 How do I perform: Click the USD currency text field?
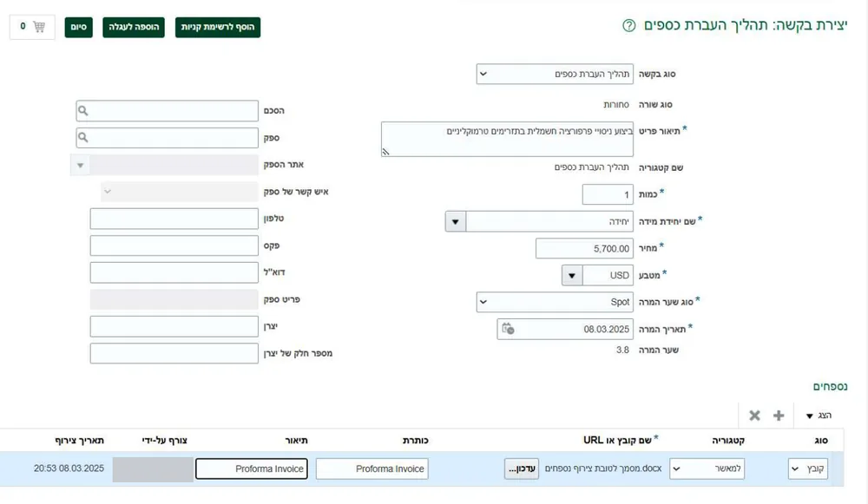608,275
